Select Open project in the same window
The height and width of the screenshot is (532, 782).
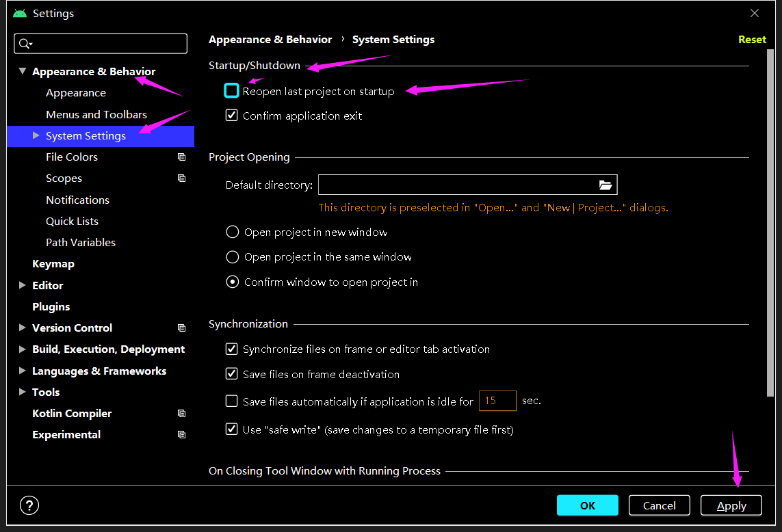233,257
